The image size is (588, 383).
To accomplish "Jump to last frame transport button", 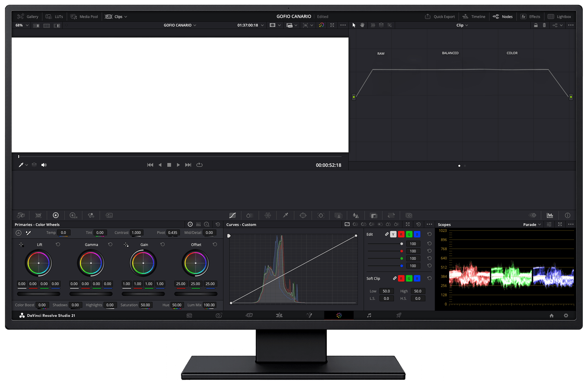I will (x=188, y=165).
